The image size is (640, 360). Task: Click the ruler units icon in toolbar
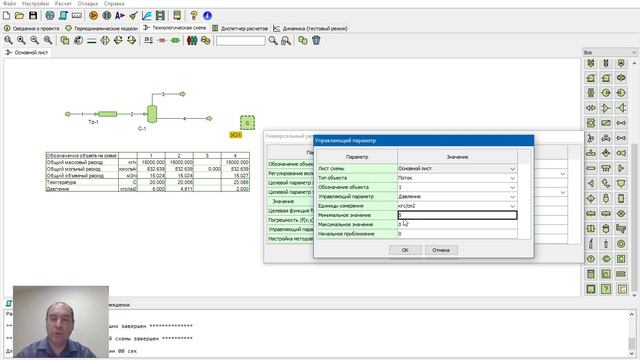[77, 16]
